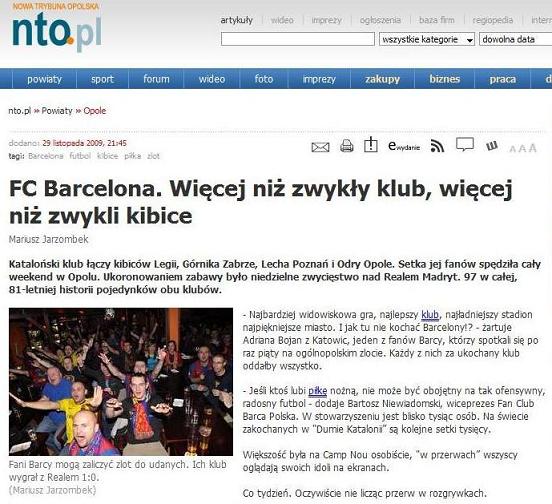Click the report error exclamation icon
The image size is (552, 504).
370,145
